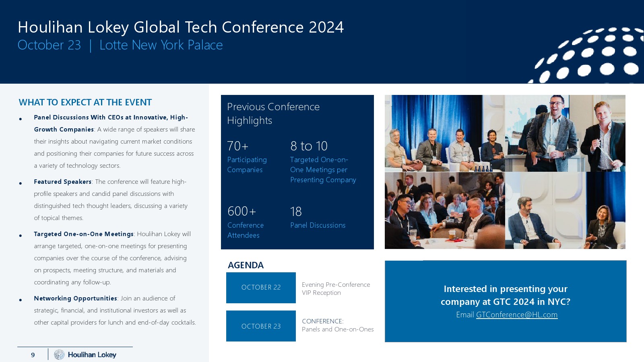Open the bottom-right seated speakers photo
Screen dimensions: 644x362
point(565,210)
